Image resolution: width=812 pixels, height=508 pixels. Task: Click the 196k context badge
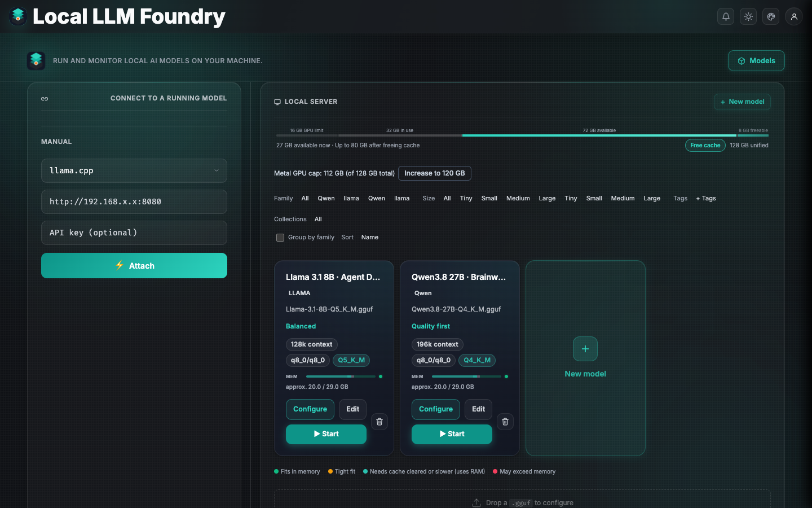(438, 344)
